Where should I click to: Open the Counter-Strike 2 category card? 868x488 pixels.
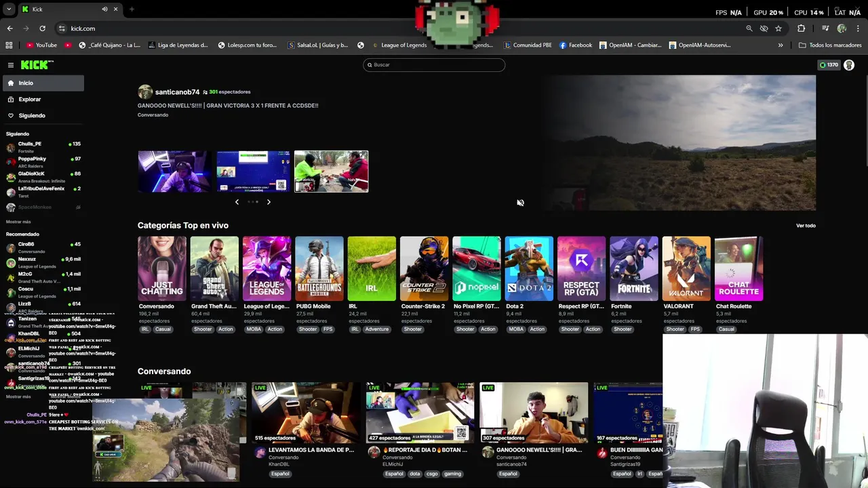(424, 268)
